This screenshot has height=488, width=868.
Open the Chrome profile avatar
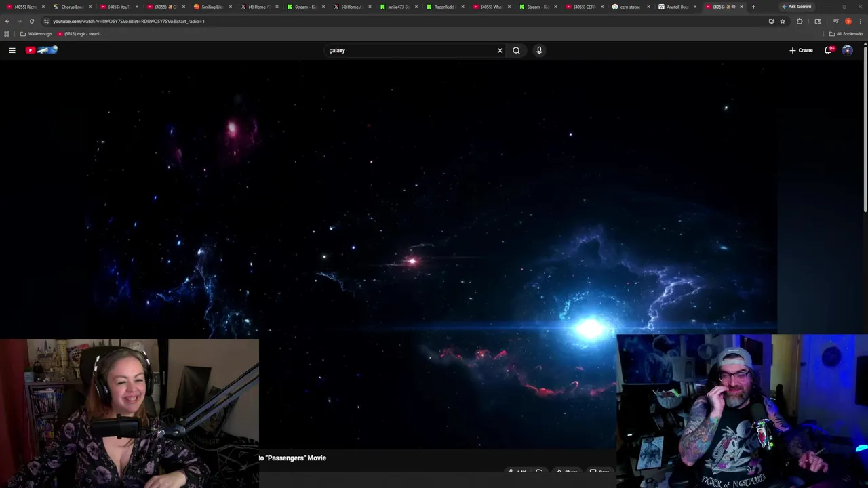(x=848, y=21)
